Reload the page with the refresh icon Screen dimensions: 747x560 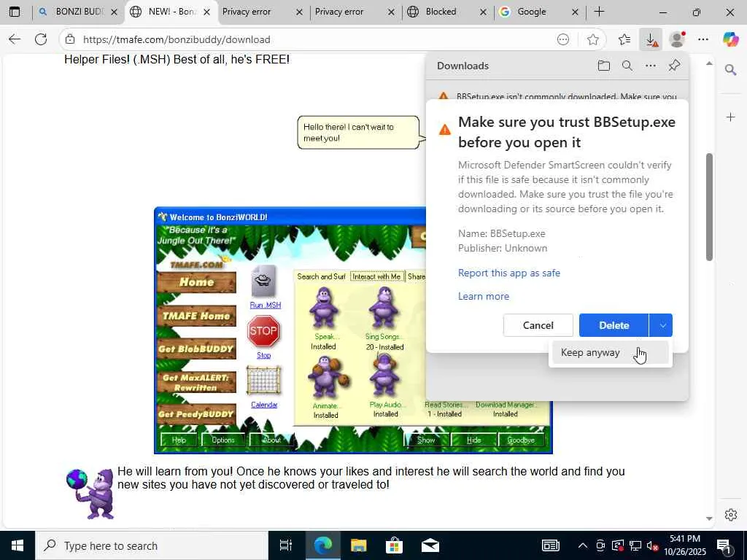[x=41, y=39]
